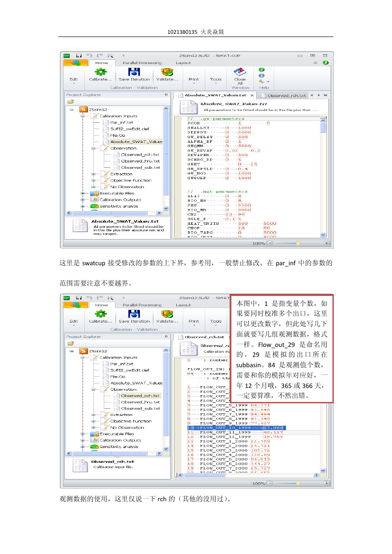
Task: Click vertical scrollbar of top window's text editor
Action: pyautogui.click(x=323, y=176)
